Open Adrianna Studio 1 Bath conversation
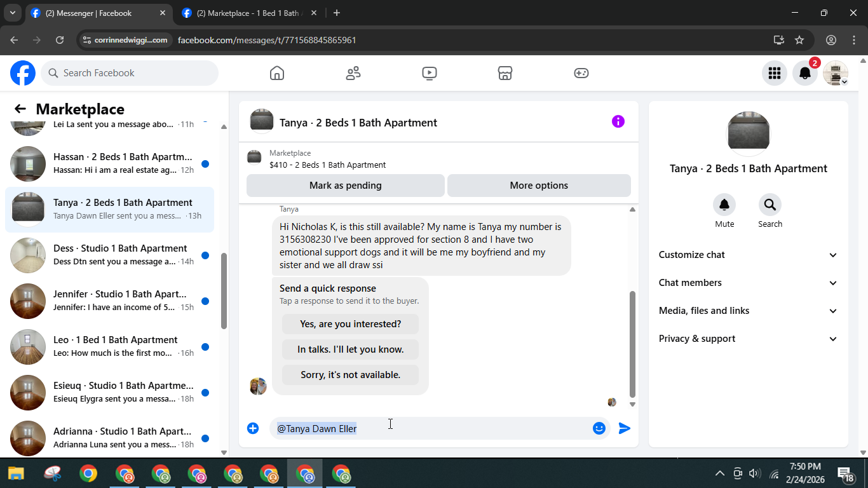 tap(109, 437)
